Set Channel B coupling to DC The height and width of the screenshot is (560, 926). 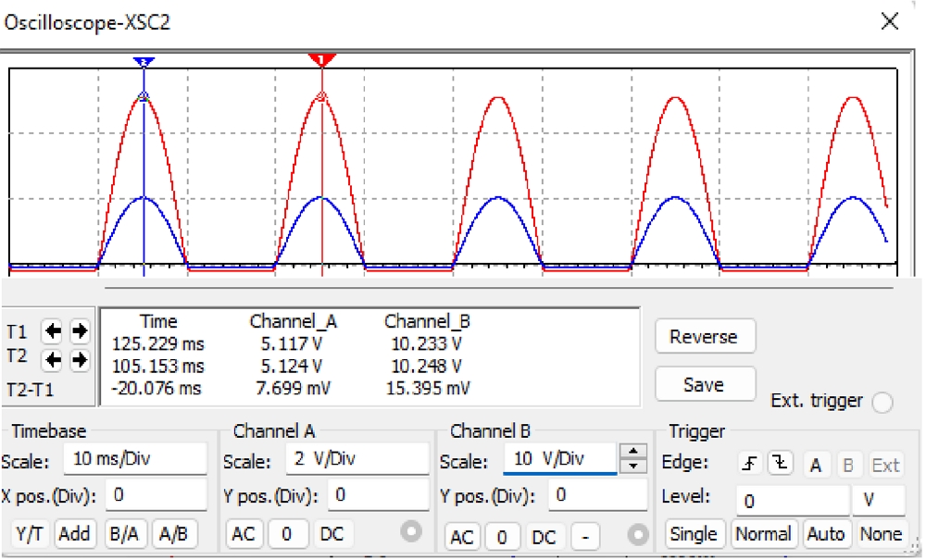coord(544,535)
